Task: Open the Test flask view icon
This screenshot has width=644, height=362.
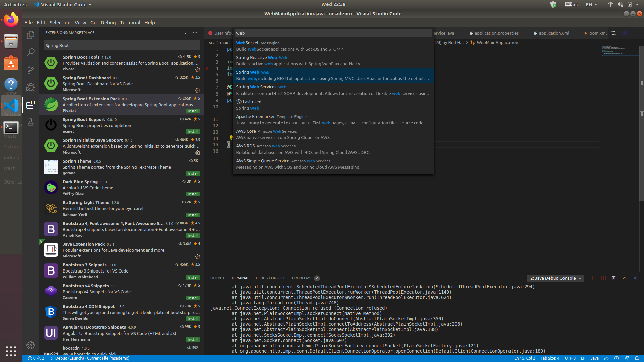Action: pos(31,122)
